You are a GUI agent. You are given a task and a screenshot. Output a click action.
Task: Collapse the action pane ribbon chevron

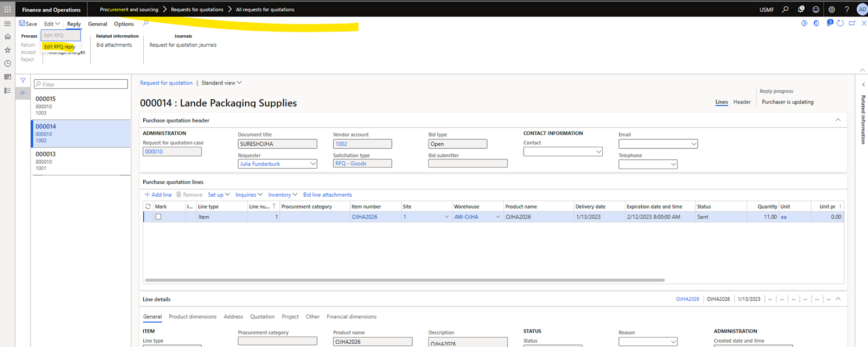point(862,70)
